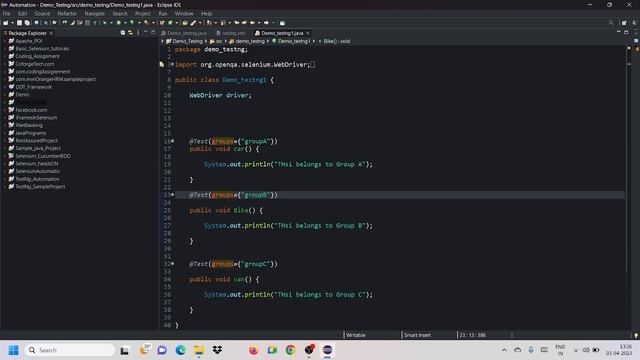Click the Save All toolbar icon
640x360 pixels.
(x=27, y=23)
